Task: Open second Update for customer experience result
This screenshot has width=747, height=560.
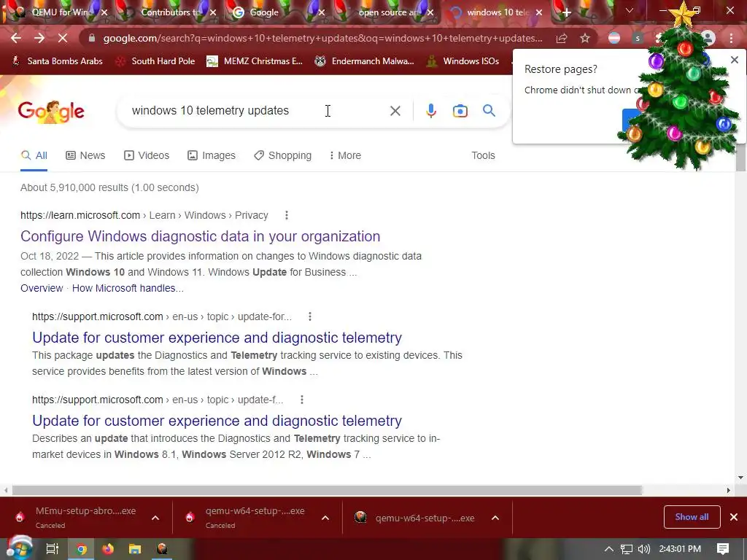Action: tap(217, 421)
